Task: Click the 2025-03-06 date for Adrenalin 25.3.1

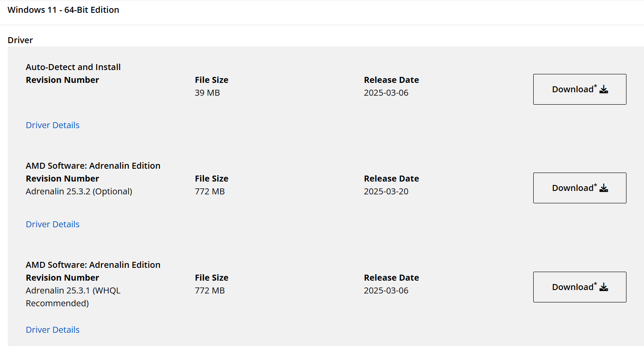Action: (x=386, y=290)
